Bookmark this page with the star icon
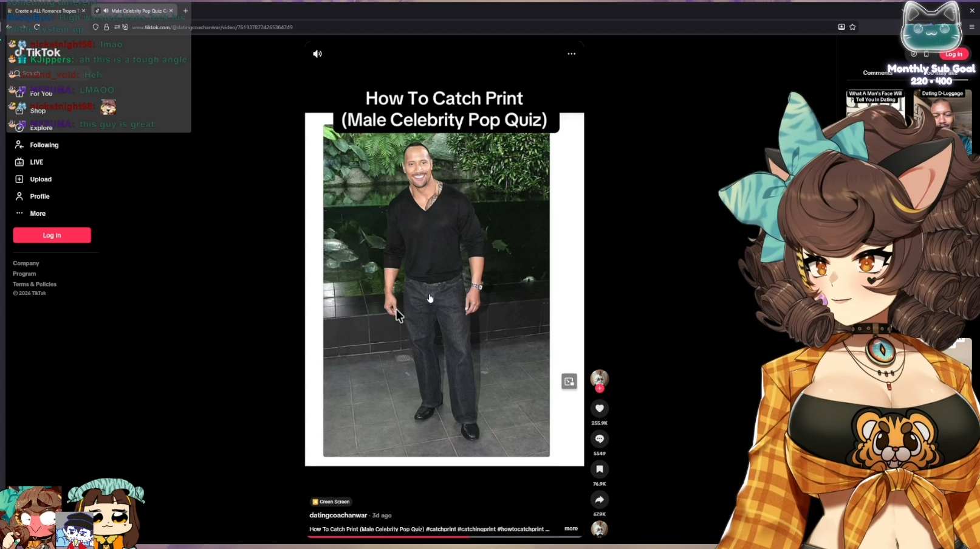The width and height of the screenshot is (980, 549). click(852, 27)
